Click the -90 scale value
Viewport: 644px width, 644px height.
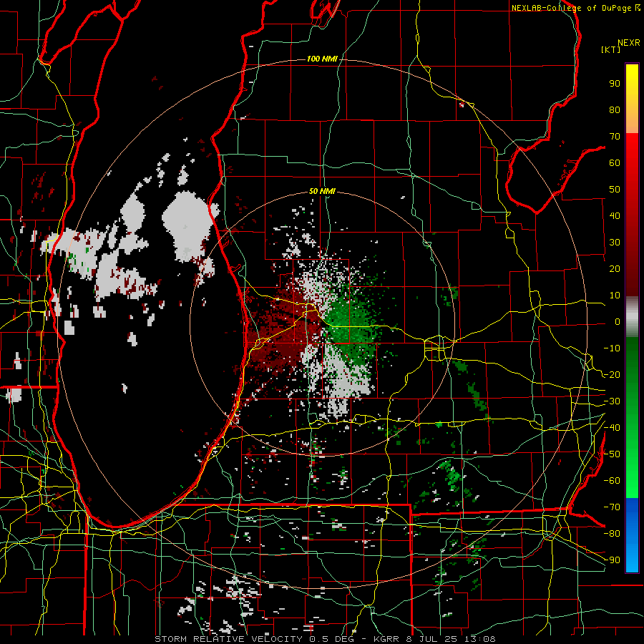[x=612, y=560]
